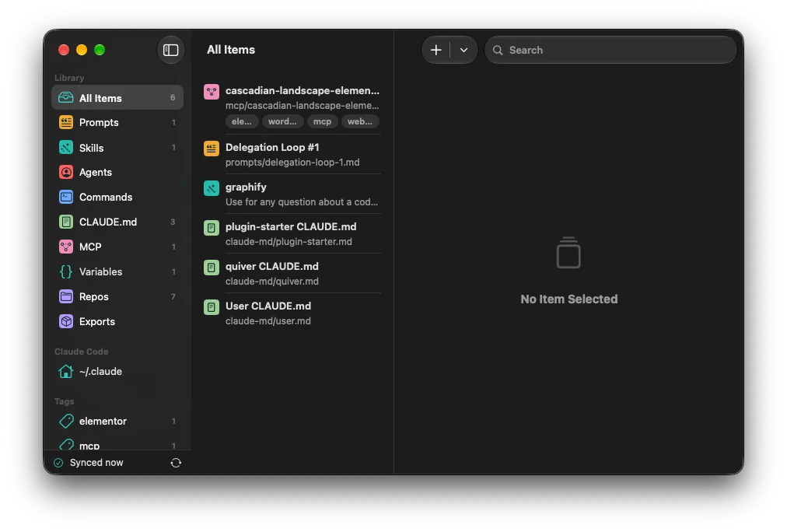Click the red Agents sidebar icon

click(66, 172)
